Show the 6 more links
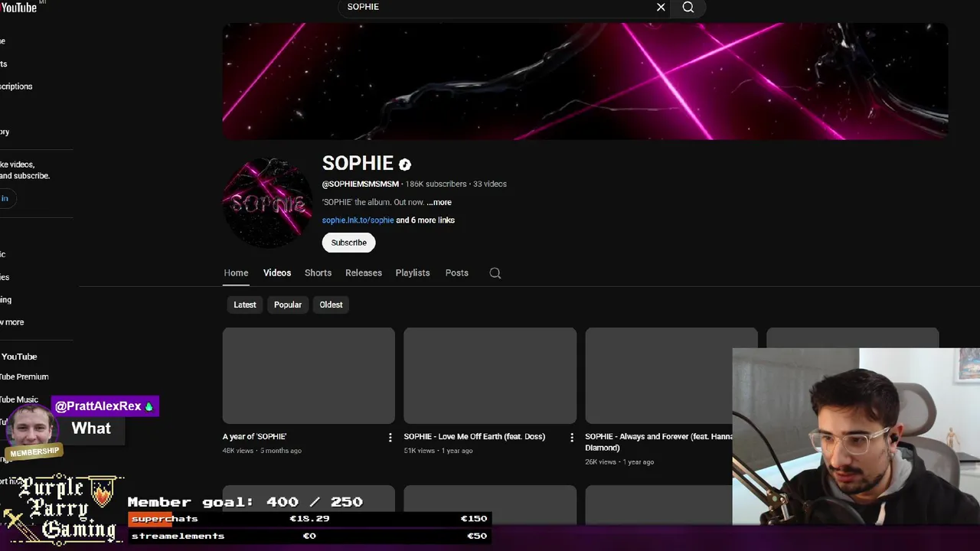 pyautogui.click(x=425, y=220)
